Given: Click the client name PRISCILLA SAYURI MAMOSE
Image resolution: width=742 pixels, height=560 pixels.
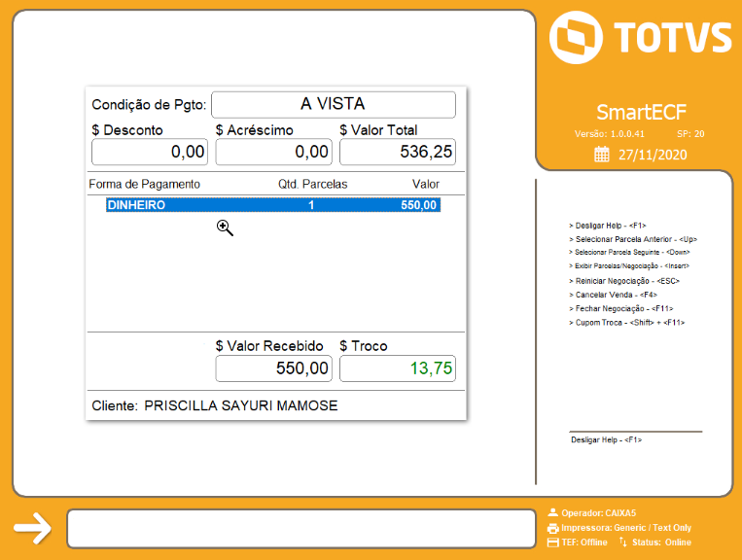Looking at the screenshot, I should coord(241,405).
